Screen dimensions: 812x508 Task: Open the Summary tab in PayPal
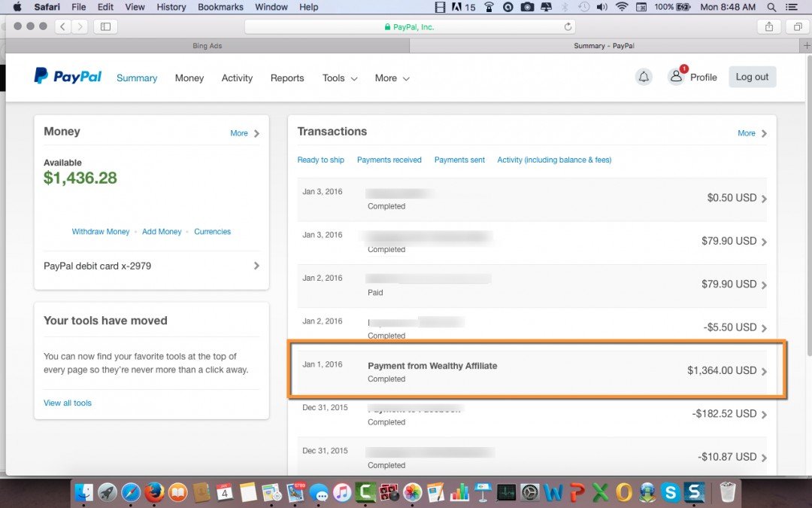coord(137,78)
